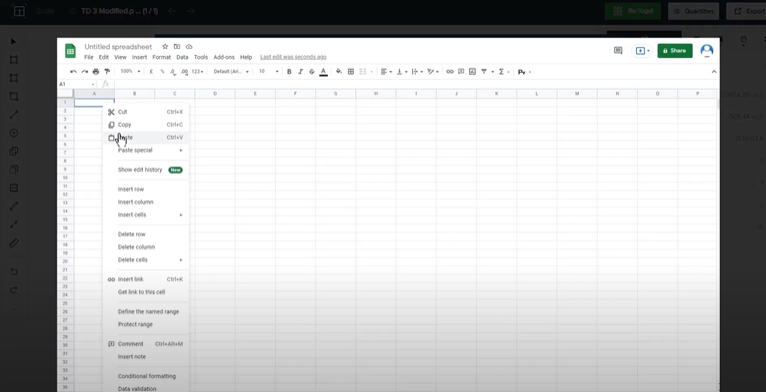Undo last action in Sheets toolbar
The height and width of the screenshot is (392, 766).
[x=73, y=71]
